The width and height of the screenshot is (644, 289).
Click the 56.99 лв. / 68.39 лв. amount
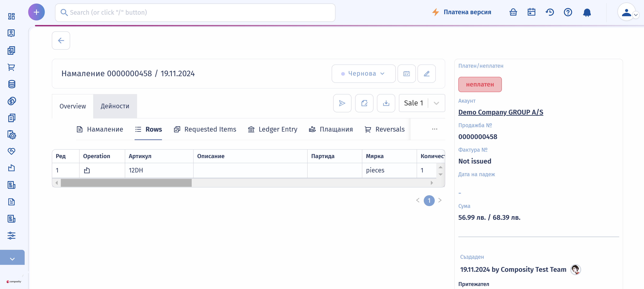pos(489,218)
